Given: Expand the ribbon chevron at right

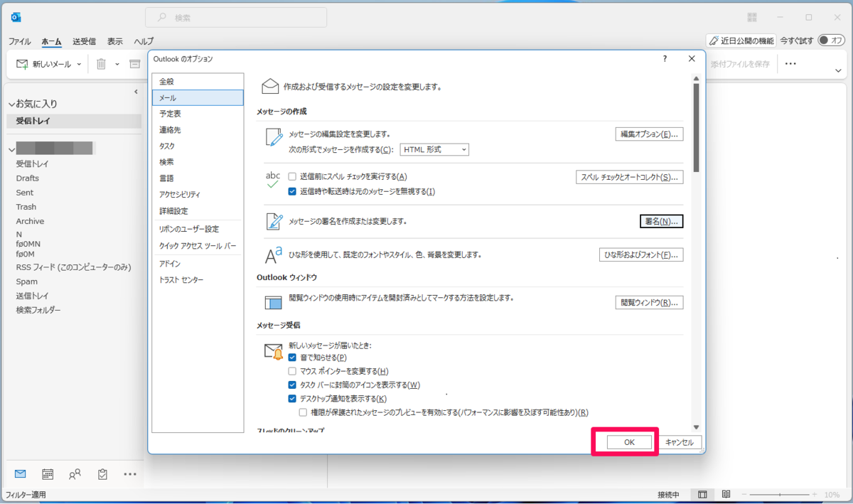Looking at the screenshot, I should 838,70.
